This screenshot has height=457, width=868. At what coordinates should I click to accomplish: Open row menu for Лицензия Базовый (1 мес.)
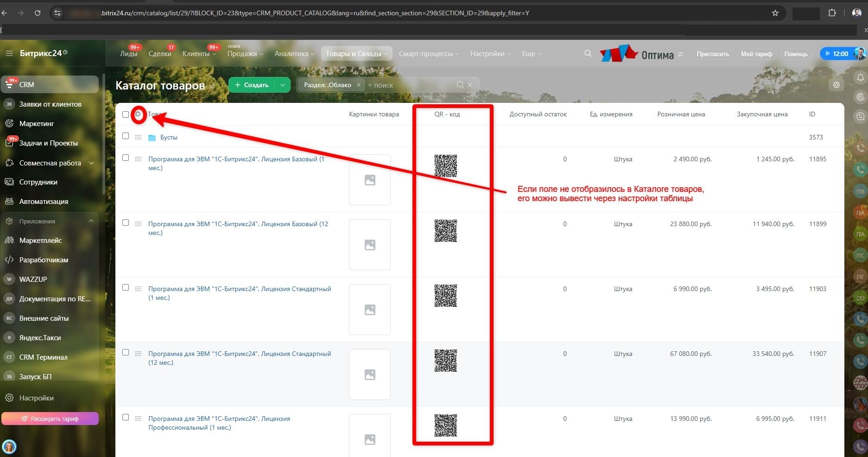[138, 159]
